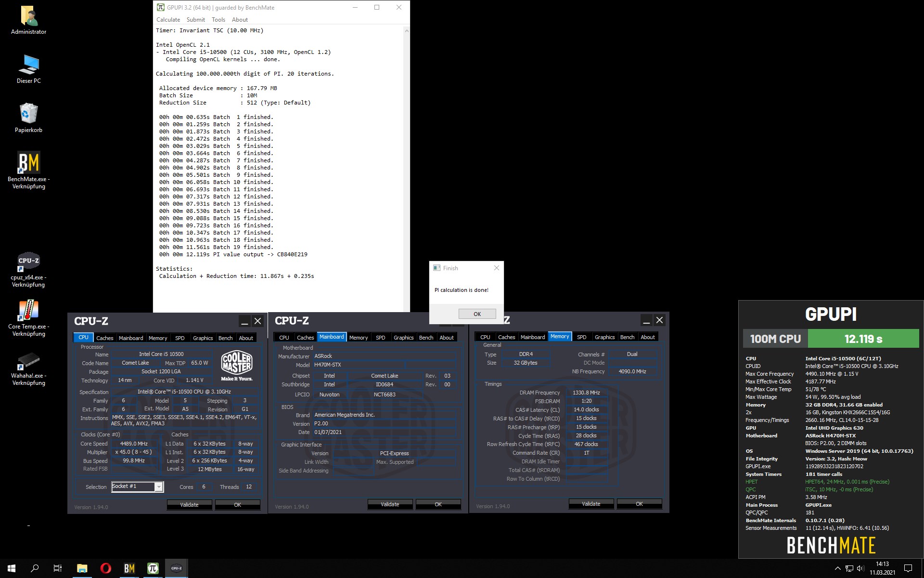Open Caches tab in Mainboard CPU-Z window
The width and height of the screenshot is (924, 578).
[305, 338]
